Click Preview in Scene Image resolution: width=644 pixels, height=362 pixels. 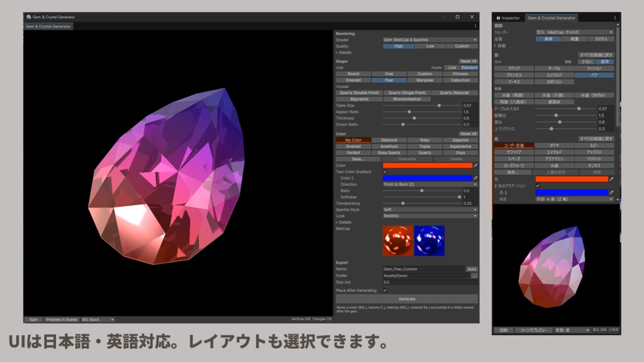tap(62, 320)
